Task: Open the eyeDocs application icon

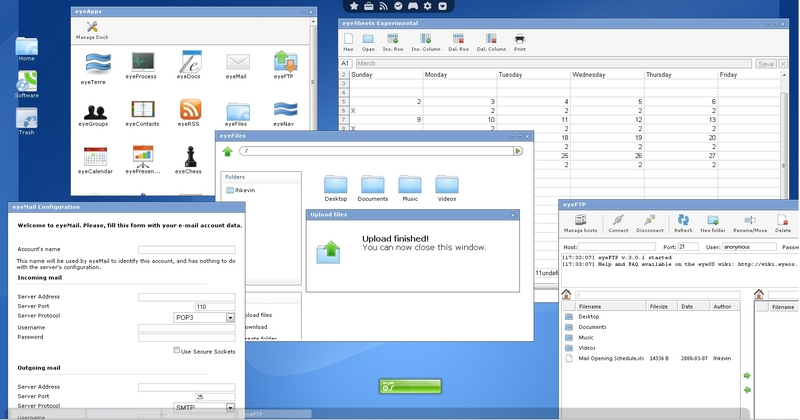Action: click(x=190, y=62)
